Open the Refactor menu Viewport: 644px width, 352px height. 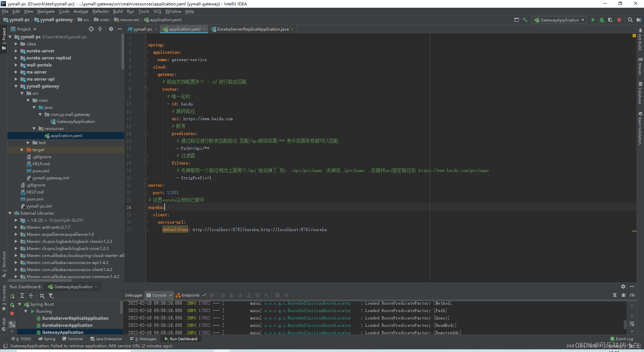101,11
